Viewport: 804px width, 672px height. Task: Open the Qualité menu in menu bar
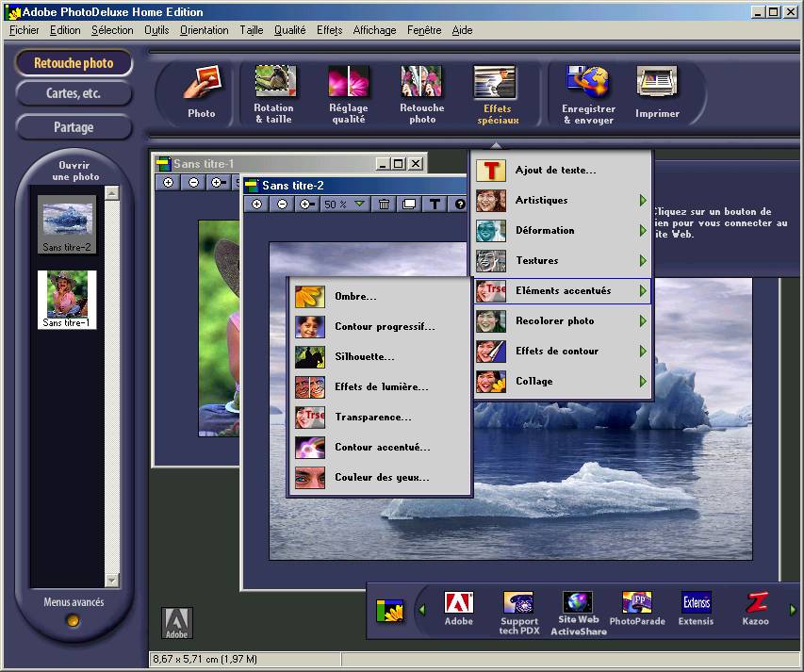(x=289, y=30)
